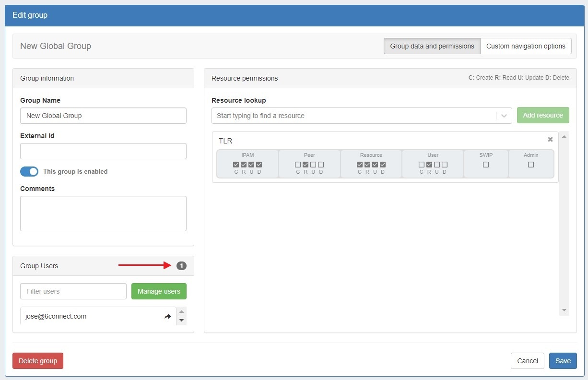
Task: Select Group data and permissions tab
Action: pyautogui.click(x=432, y=46)
